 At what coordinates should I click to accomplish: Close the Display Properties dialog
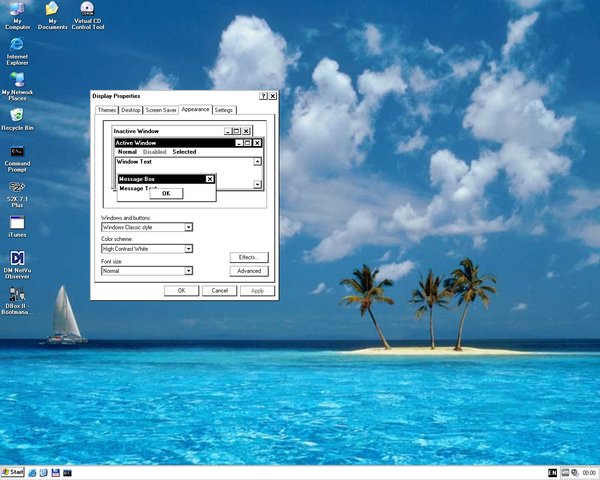(x=272, y=96)
